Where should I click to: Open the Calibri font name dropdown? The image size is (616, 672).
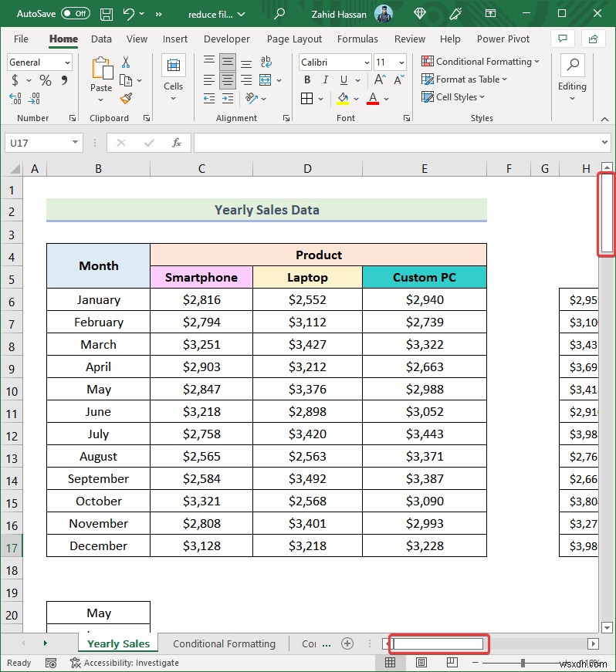[333, 62]
